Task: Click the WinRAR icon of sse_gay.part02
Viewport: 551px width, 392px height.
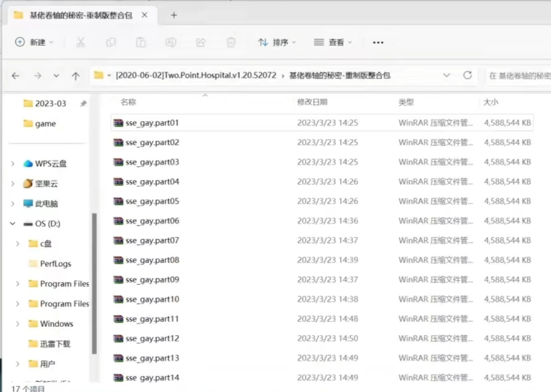Action: [119, 142]
